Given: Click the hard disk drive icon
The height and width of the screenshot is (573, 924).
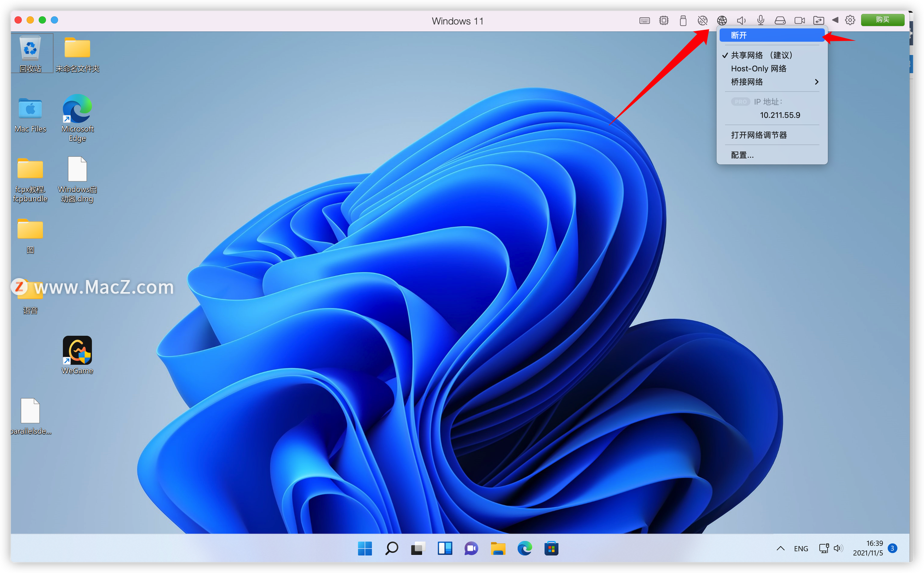Looking at the screenshot, I should pos(780,20).
